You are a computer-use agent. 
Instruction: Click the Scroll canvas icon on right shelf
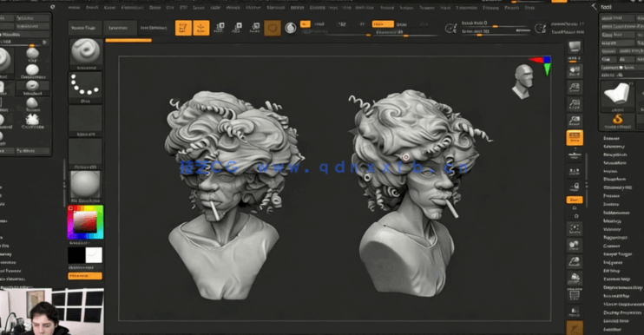575,71
